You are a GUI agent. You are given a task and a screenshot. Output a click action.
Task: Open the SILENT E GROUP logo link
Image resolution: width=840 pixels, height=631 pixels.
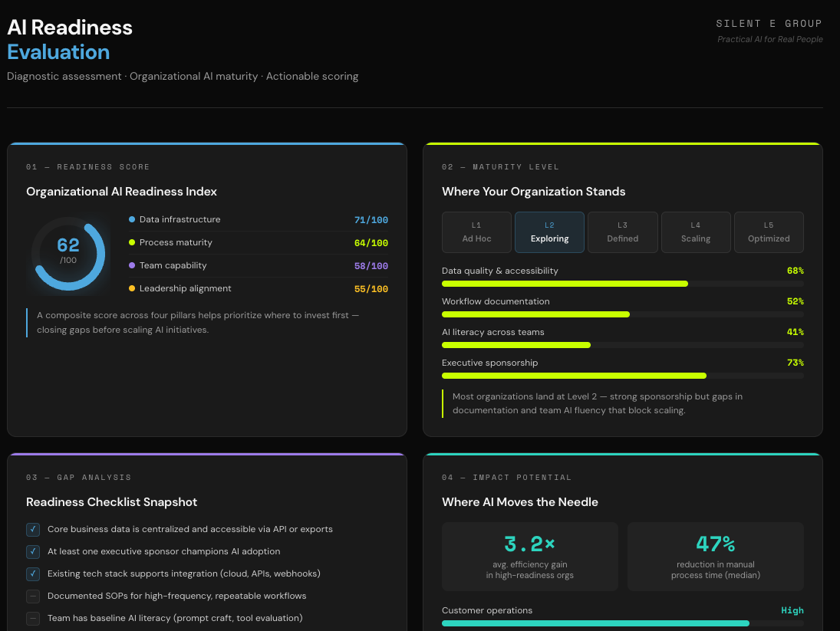pos(769,23)
